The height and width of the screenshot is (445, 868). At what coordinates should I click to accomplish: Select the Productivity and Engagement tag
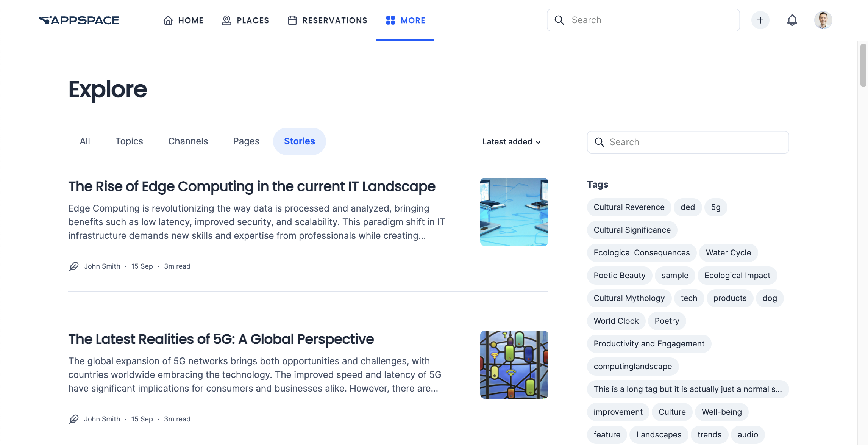click(x=649, y=344)
